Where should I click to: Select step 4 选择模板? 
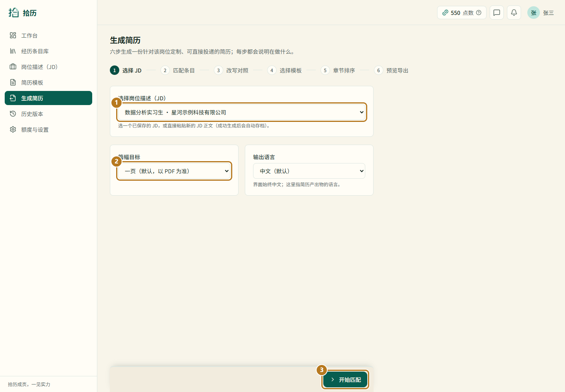[284, 70]
